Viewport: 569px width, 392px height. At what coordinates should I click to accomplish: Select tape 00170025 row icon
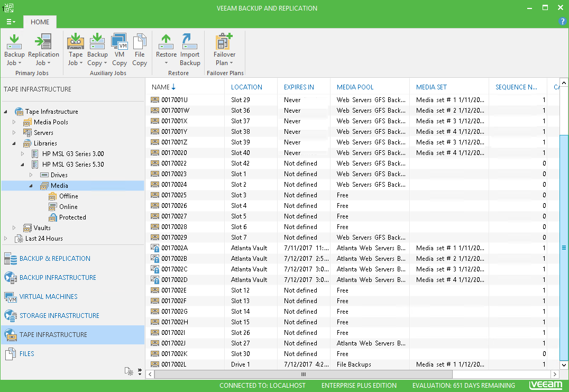click(155, 195)
